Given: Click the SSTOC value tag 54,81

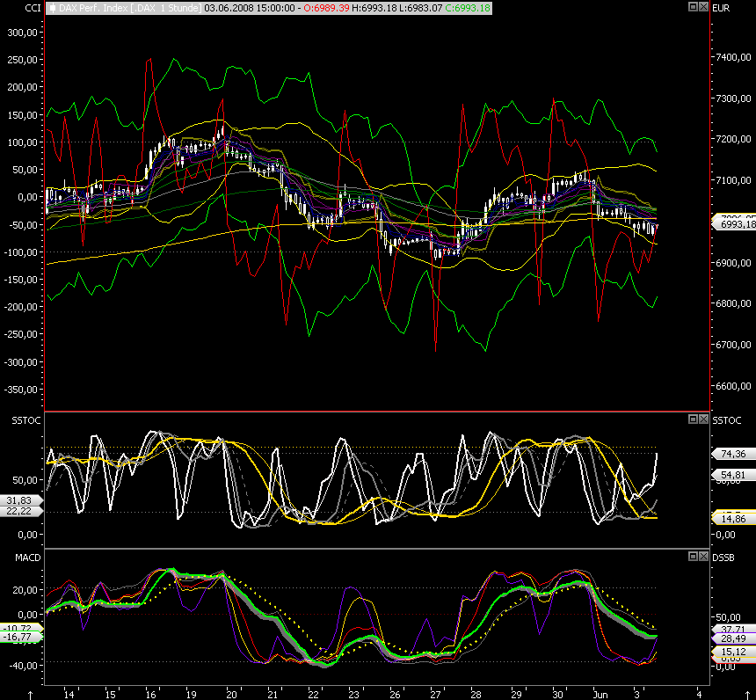Looking at the screenshot, I should (734, 475).
